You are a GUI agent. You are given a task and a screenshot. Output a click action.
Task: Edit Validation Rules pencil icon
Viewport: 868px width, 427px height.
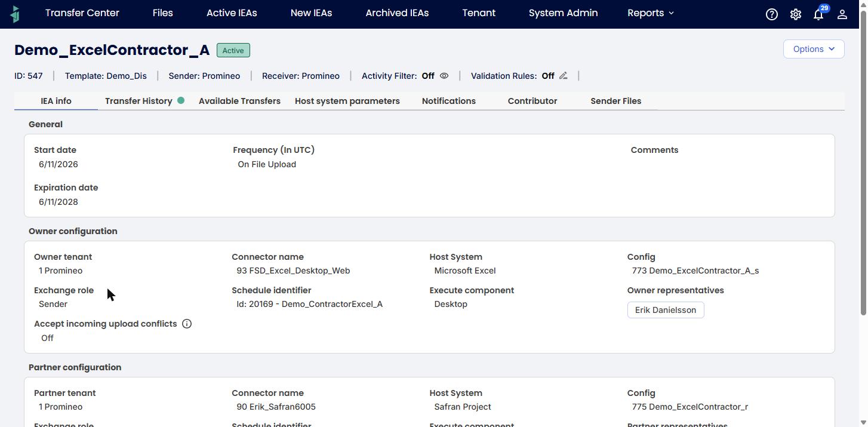coord(563,76)
